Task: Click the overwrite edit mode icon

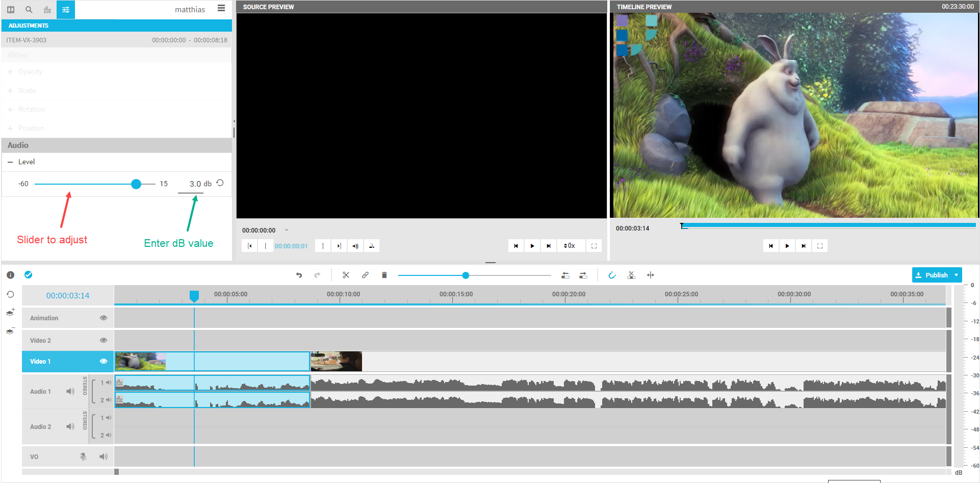Action: point(583,275)
